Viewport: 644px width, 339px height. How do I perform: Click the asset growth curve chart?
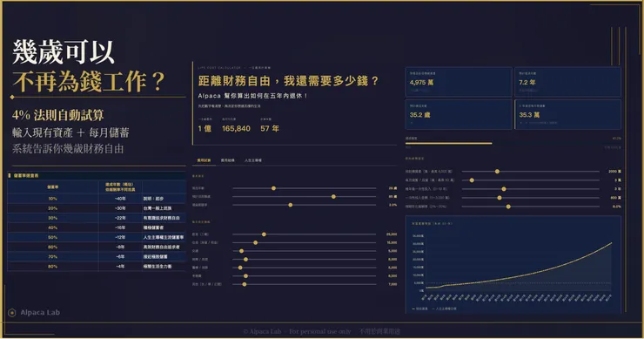[x=513, y=265]
